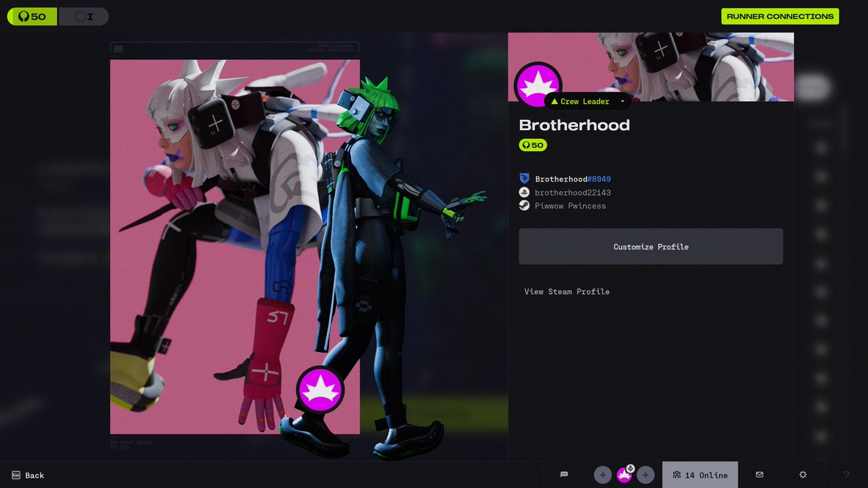Image resolution: width=868 pixels, height=488 pixels.
Task: Expand the Crew Leader dropdown arrow
Action: pos(622,102)
